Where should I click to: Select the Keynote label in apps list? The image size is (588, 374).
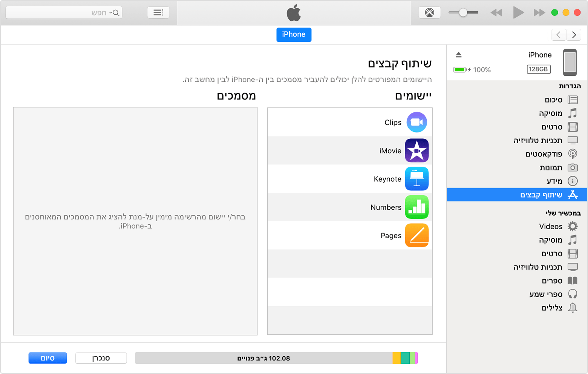pyautogui.click(x=387, y=179)
